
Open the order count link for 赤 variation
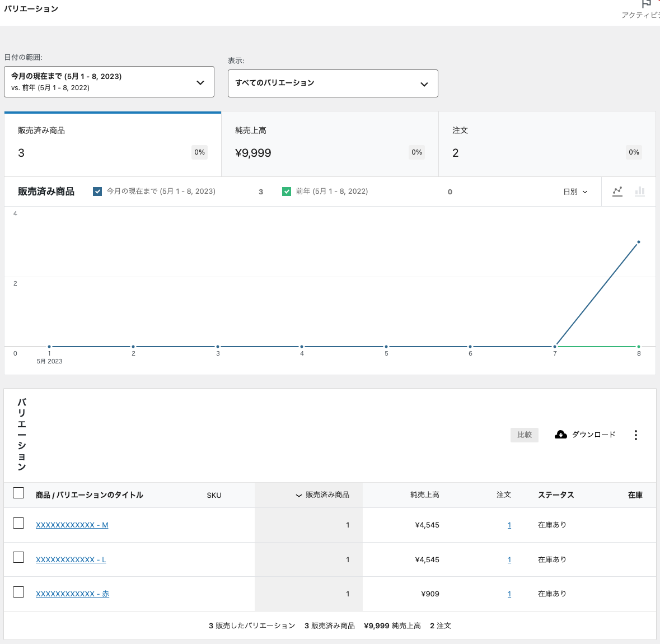click(x=509, y=594)
